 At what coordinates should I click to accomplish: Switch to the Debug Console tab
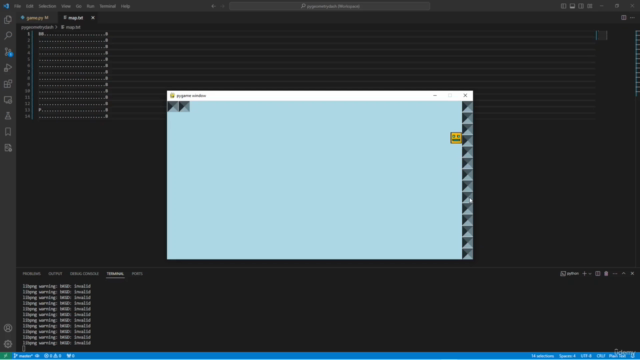(x=84, y=273)
